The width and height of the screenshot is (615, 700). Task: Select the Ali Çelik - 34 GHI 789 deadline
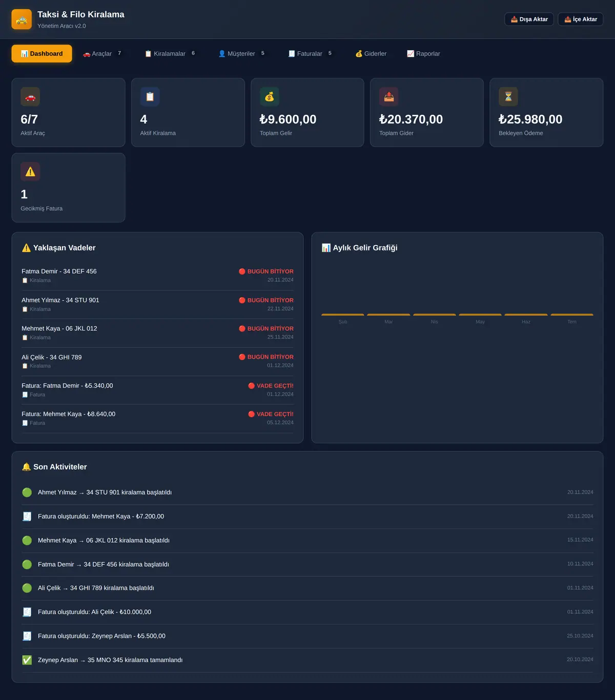157,362
